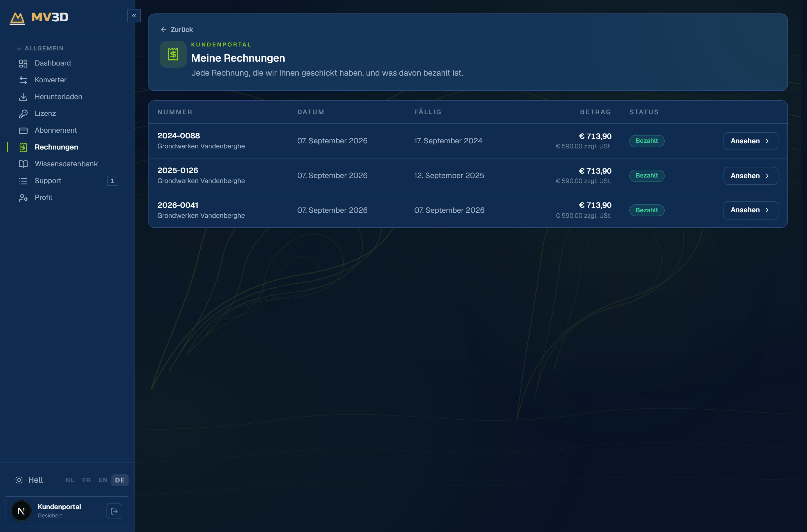Click the sun icon for light theme
The image size is (807, 532).
[19, 480]
